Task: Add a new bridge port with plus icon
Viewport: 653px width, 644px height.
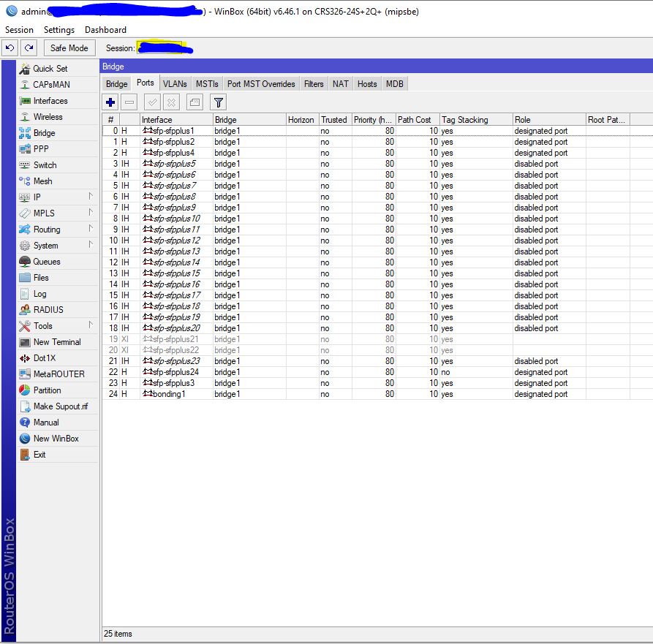Action: pos(110,102)
